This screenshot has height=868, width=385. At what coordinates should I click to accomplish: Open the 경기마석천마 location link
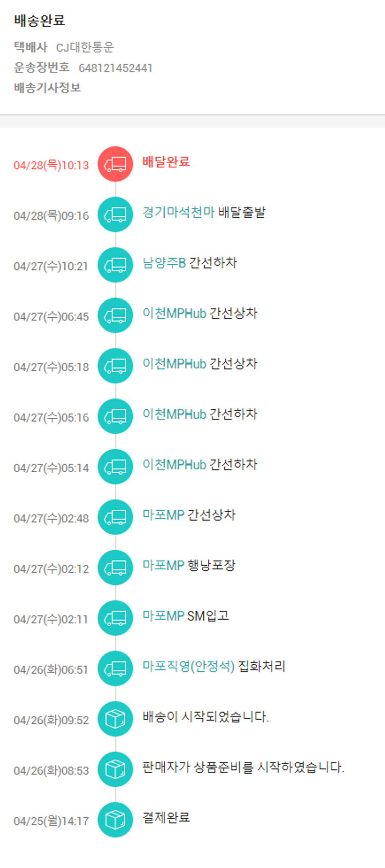coord(178,213)
